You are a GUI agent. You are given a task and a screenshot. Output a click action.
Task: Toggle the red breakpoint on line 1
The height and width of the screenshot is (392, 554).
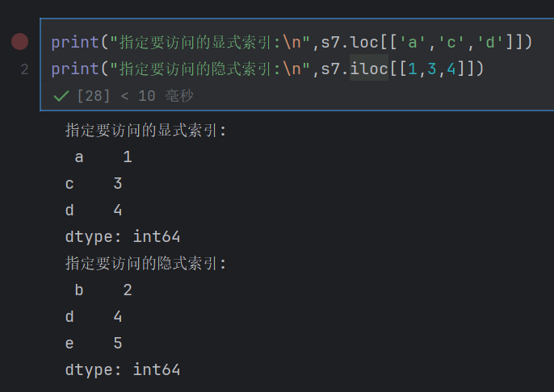pos(19,42)
